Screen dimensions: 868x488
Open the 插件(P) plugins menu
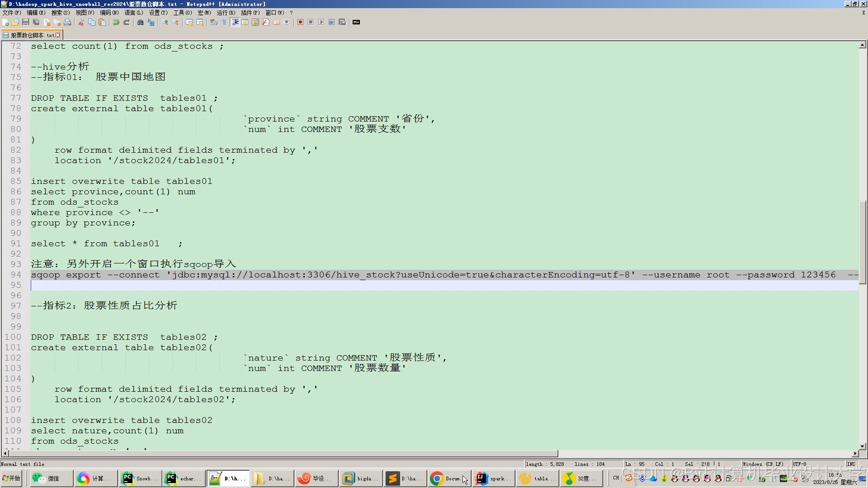click(250, 13)
